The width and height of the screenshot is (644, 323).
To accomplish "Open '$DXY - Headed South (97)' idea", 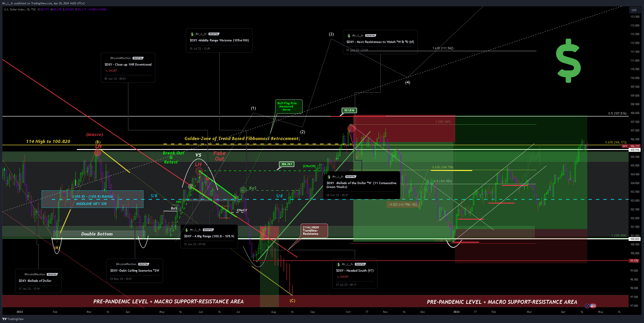I will point(355,271).
